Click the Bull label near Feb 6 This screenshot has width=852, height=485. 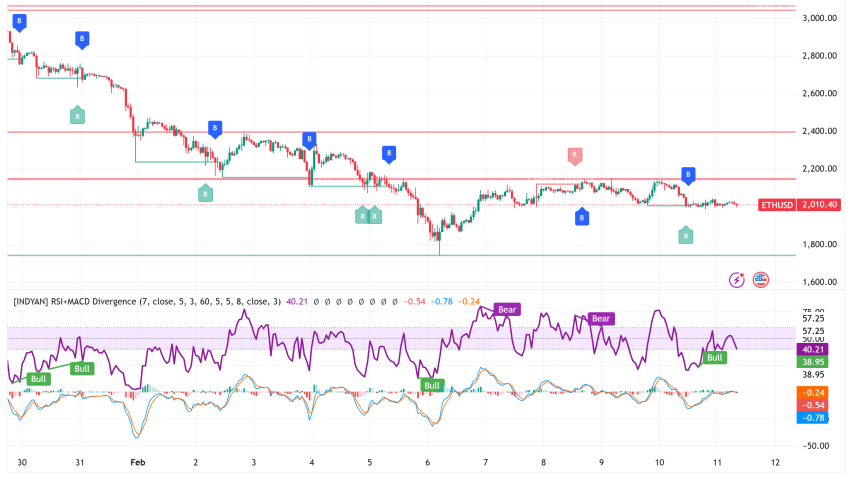point(432,385)
